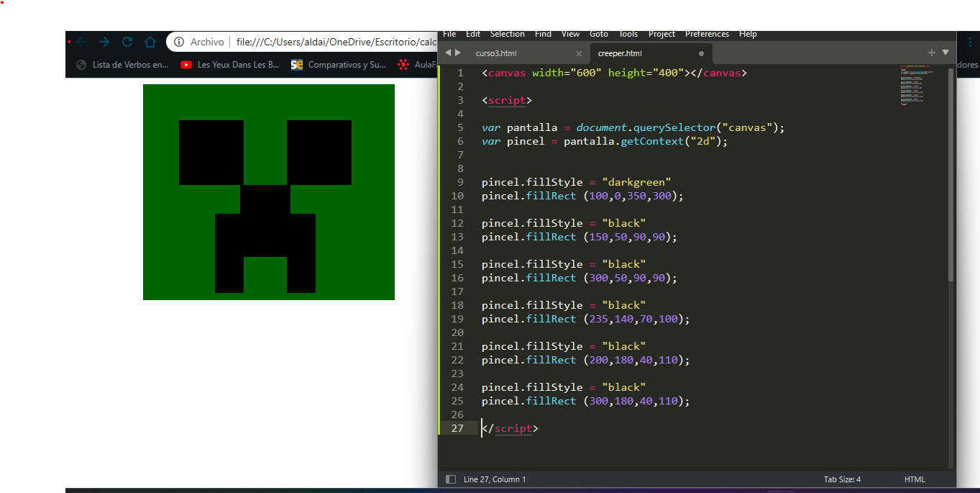Go to the browser home page
The image size is (980, 493).
150,42
